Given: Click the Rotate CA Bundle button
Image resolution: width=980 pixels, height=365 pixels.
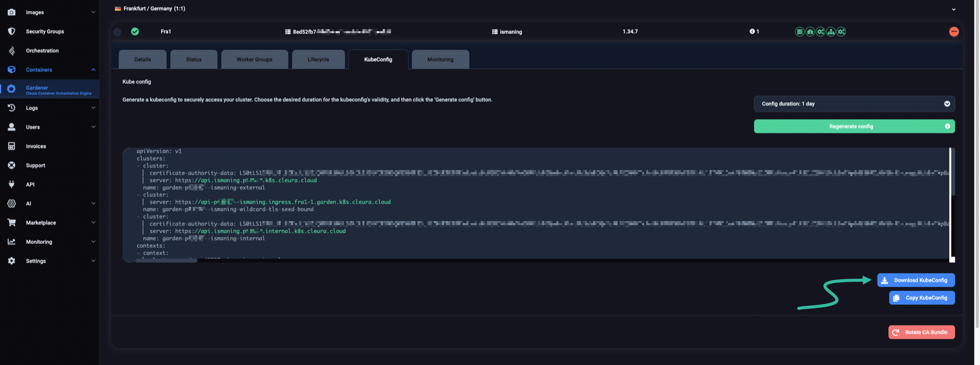Looking at the screenshot, I should [x=921, y=332].
